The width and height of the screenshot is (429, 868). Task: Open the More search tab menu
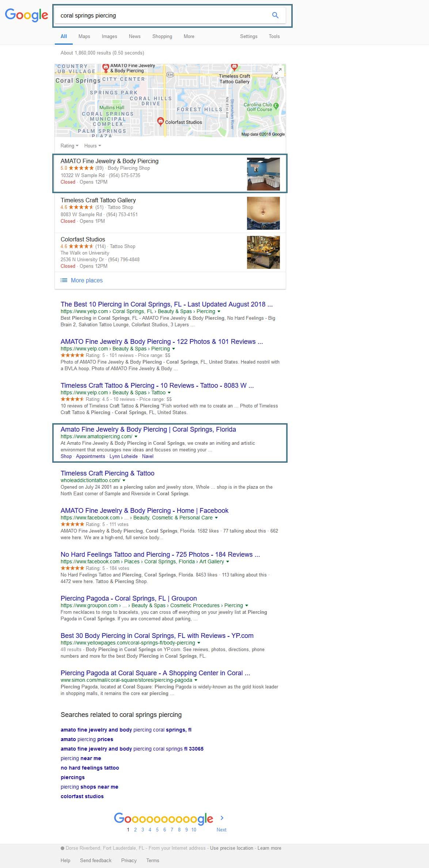tap(189, 36)
